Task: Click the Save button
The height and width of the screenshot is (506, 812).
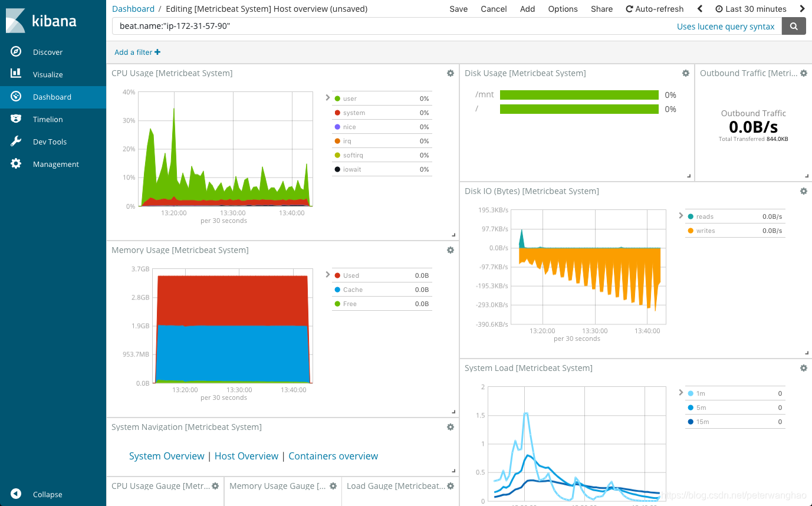Action: (x=458, y=8)
